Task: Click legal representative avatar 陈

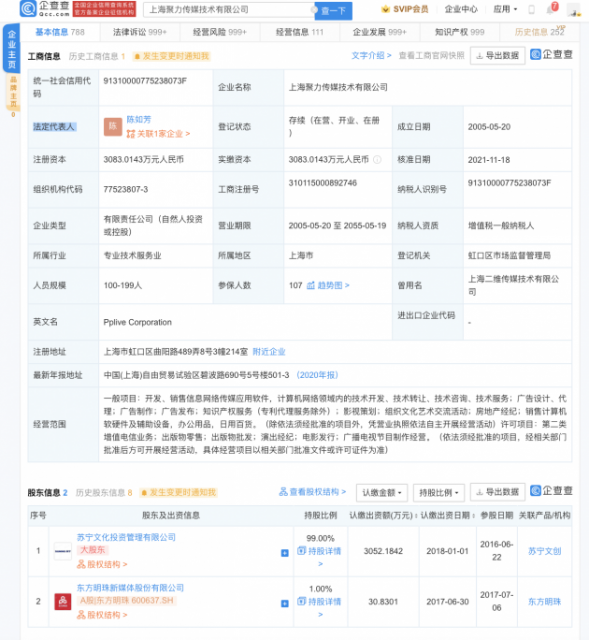Action: pos(113,127)
